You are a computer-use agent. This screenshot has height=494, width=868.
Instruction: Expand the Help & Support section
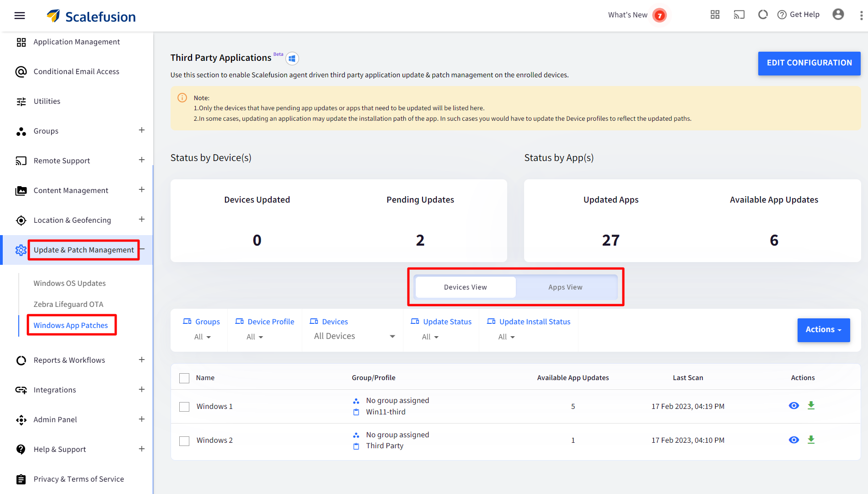point(142,449)
